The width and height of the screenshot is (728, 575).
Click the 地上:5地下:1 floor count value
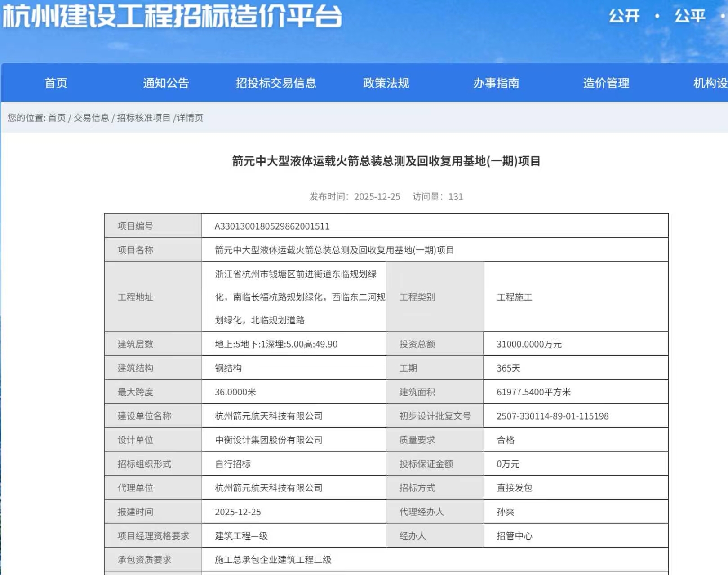276,345
